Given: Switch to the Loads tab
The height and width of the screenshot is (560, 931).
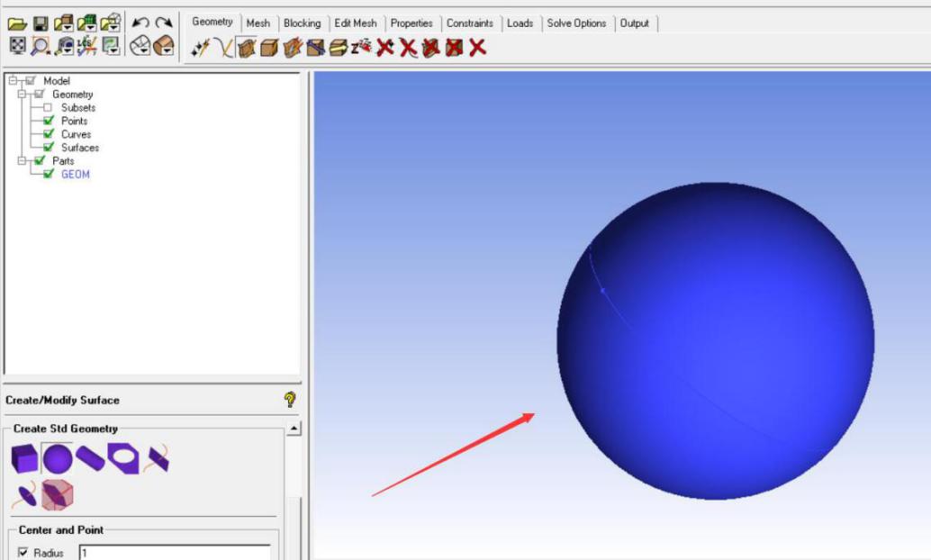Looking at the screenshot, I should pos(520,23).
